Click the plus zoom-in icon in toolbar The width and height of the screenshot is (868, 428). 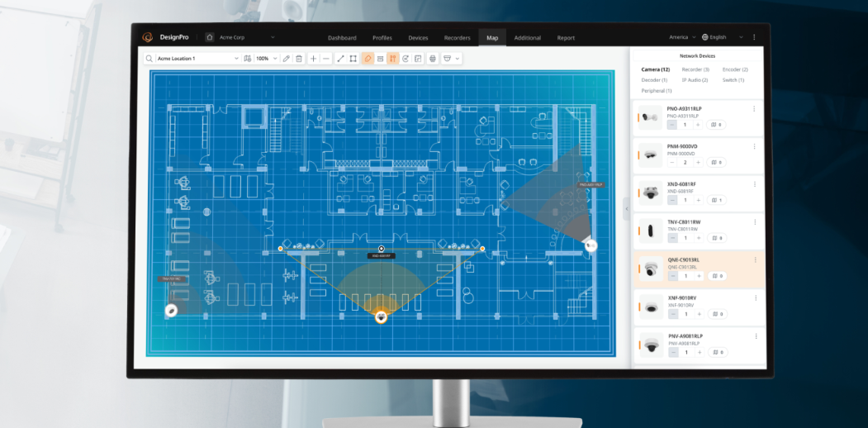pos(313,58)
